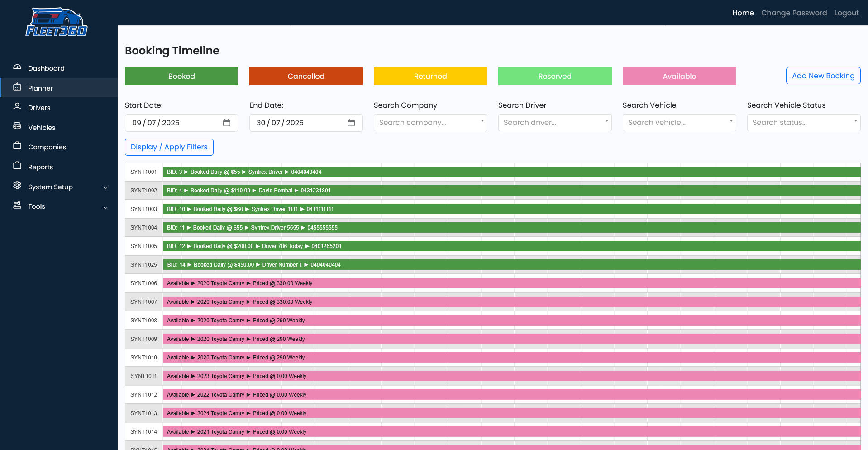Click the Vehicles car icon in sidebar
868x450 pixels.
17,127
